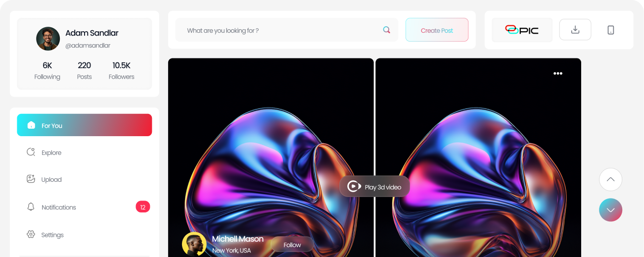Play the 3d video

click(x=374, y=187)
